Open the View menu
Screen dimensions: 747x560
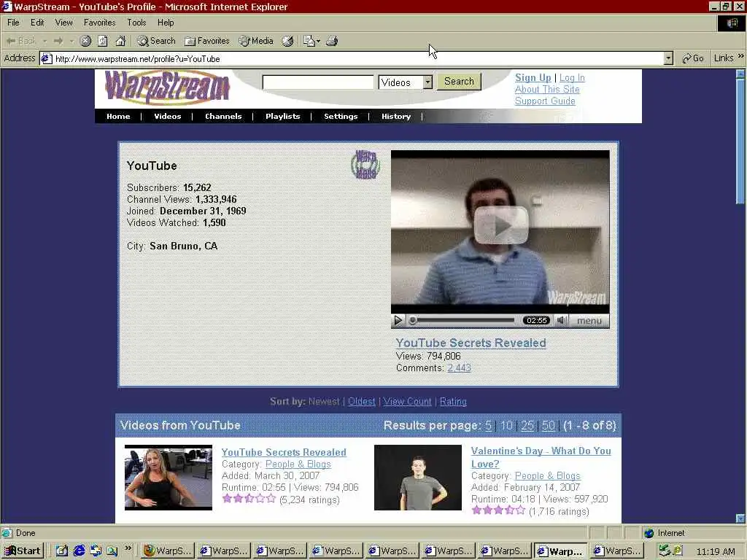64,23
